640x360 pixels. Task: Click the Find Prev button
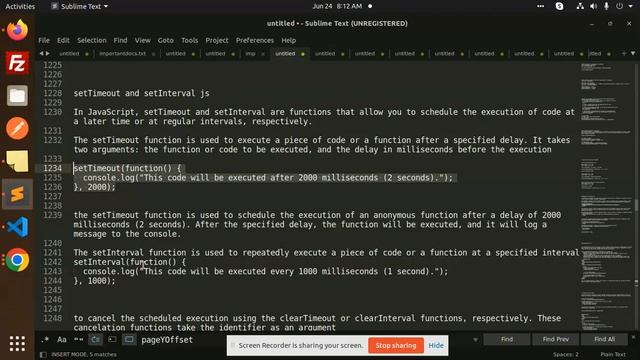click(556, 339)
